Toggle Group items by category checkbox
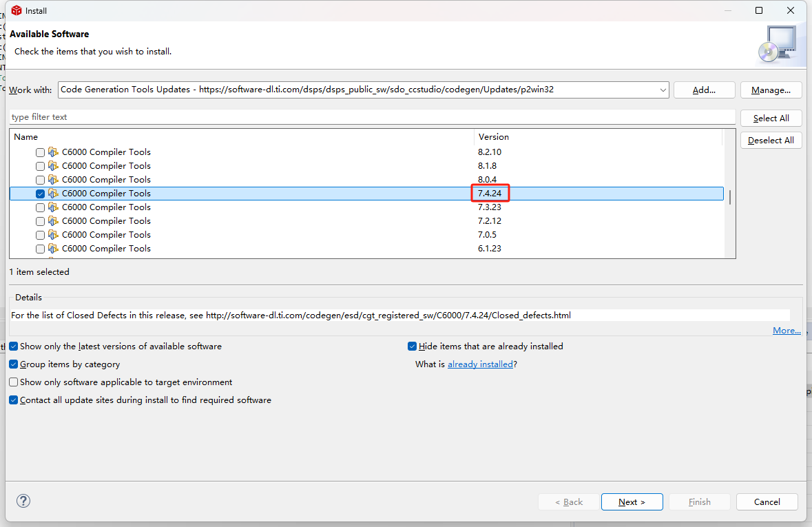Screen dimensions: 812x527 tap(14, 364)
